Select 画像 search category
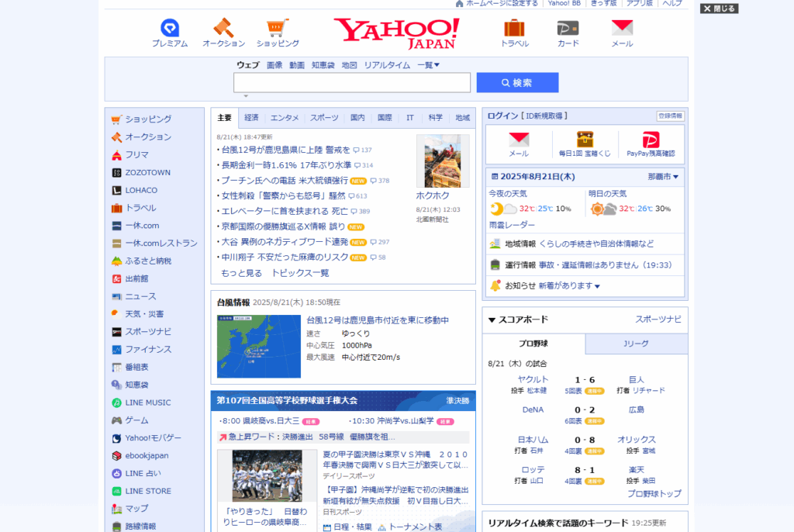The width and height of the screenshot is (794, 532). pos(274,65)
